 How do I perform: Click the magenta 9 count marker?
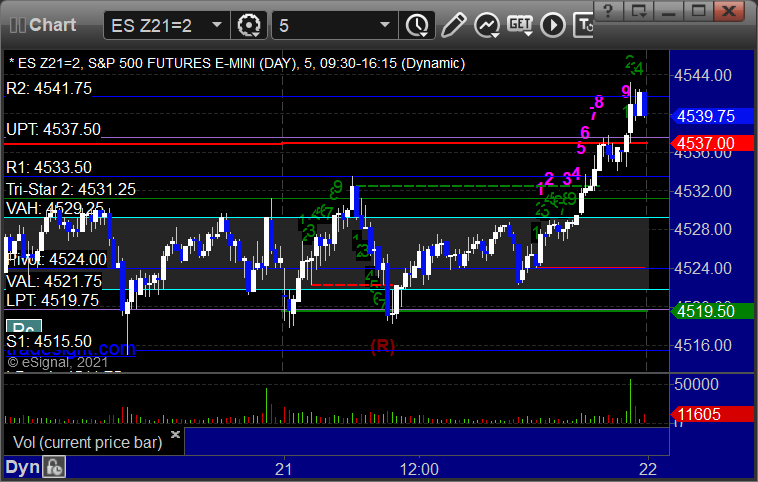(626, 91)
